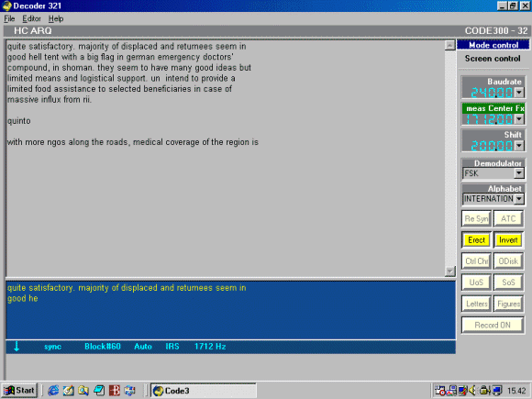
Task: Click the Code3 taskbar button
Action: pos(204,391)
